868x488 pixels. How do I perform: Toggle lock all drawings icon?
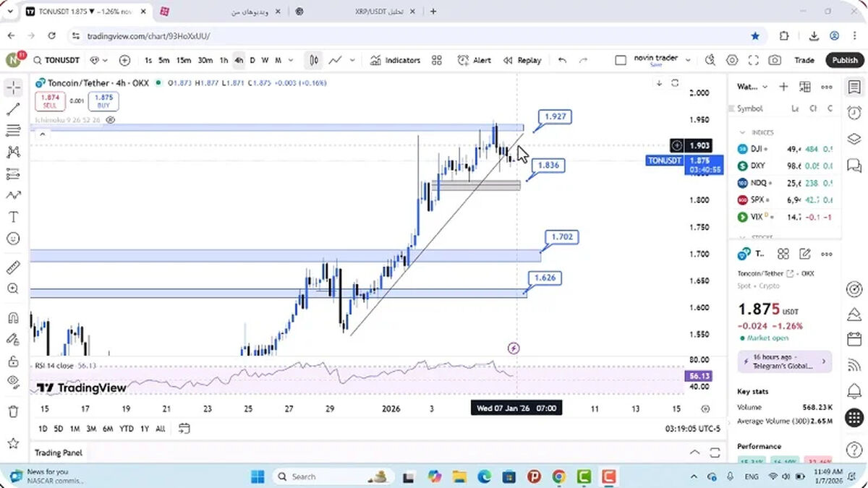(13, 361)
